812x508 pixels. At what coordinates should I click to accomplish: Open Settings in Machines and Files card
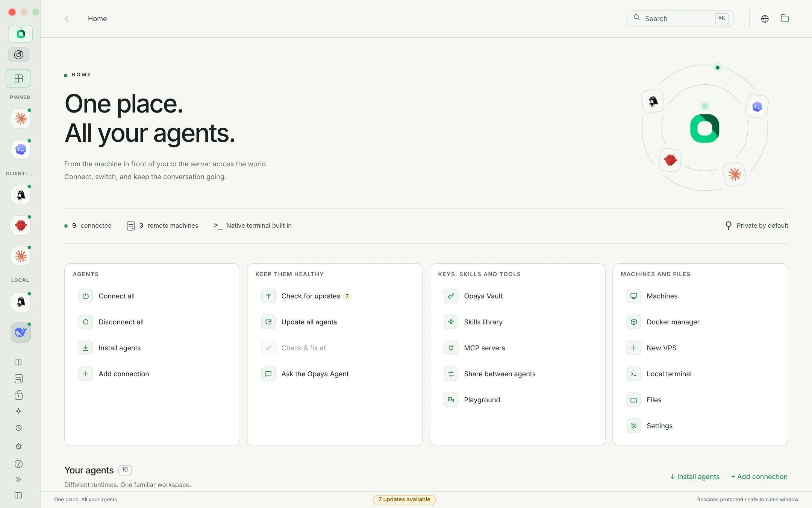[x=700, y=426]
